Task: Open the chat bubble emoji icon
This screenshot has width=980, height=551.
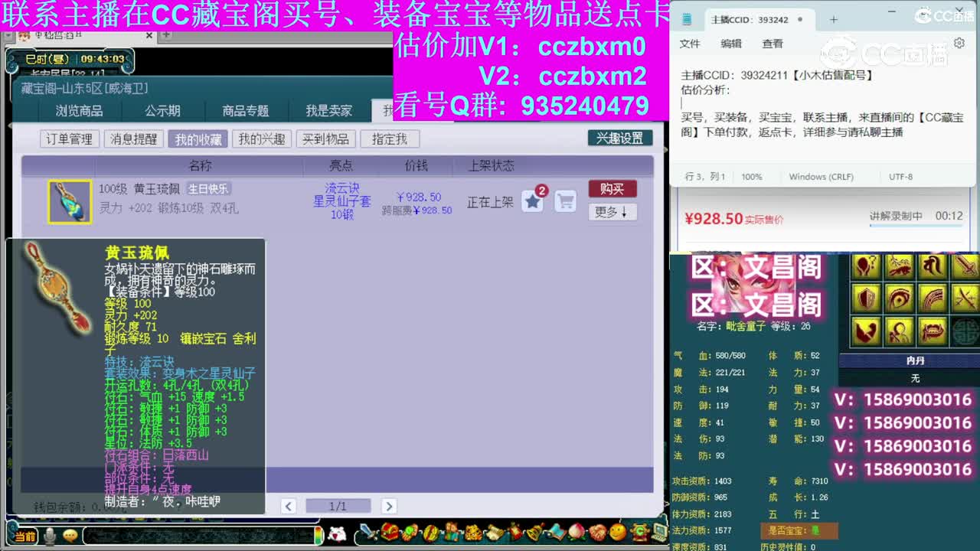Action: pyautogui.click(x=70, y=536)
